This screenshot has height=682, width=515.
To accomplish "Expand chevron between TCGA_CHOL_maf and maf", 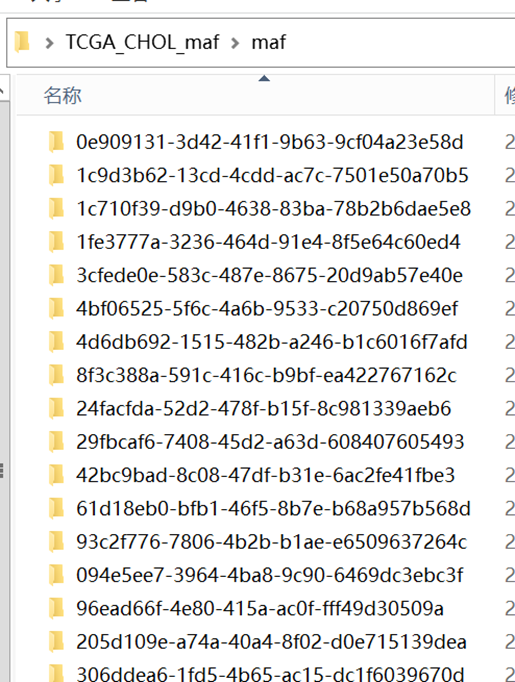I will pos(235,43).
